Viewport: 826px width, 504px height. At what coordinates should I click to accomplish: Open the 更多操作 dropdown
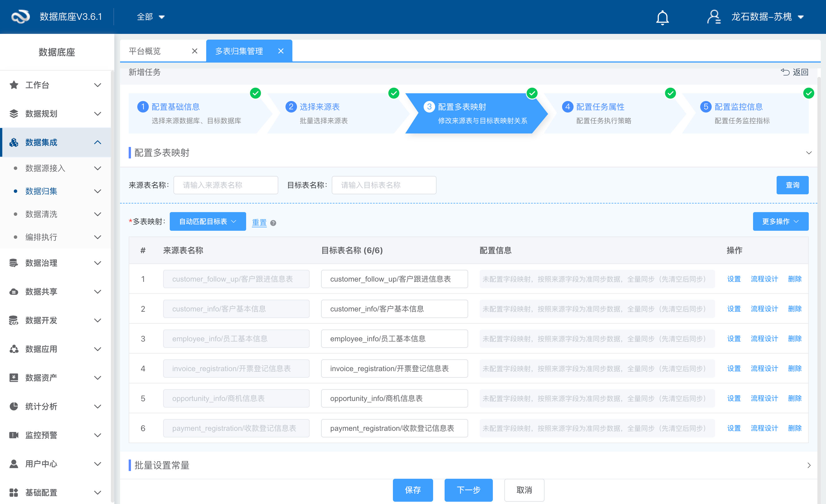780,222
